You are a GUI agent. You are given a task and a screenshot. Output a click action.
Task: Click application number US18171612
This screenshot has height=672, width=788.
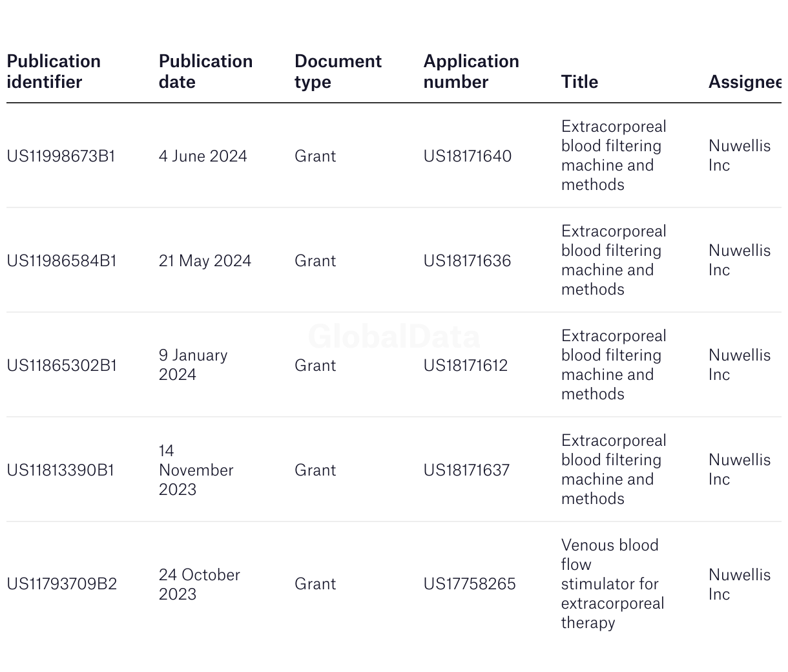[465, 365]
